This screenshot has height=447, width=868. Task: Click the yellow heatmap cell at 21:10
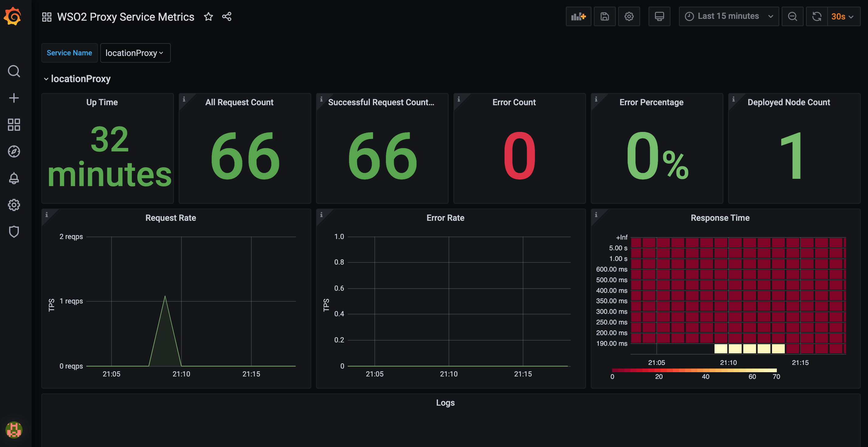735,348
